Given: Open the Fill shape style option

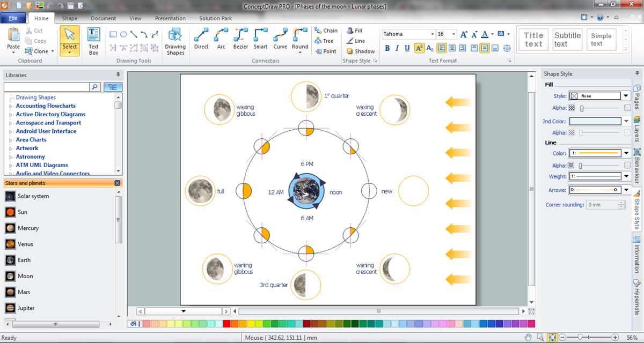Looking at the screenshot, I should (354, 31).
